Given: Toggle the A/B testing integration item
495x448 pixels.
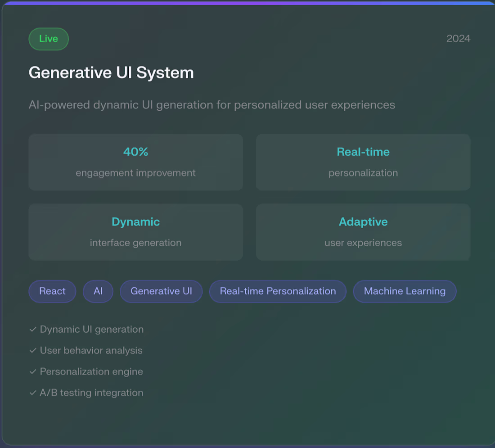Looking at the screenshot, I should [91, 392].
